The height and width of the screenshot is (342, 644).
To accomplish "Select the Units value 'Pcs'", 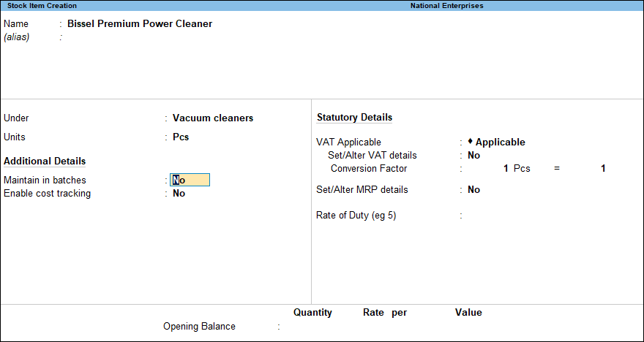I will pos(181,137).
